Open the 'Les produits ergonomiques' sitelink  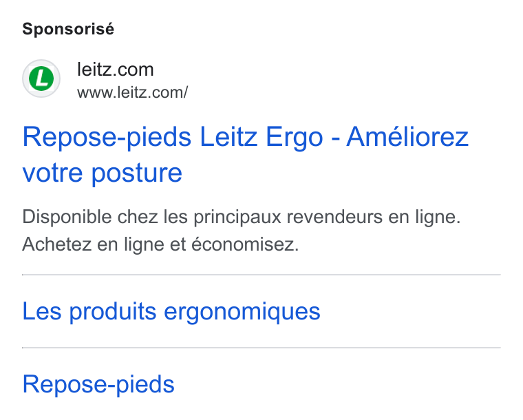click(x=171, y=311)
